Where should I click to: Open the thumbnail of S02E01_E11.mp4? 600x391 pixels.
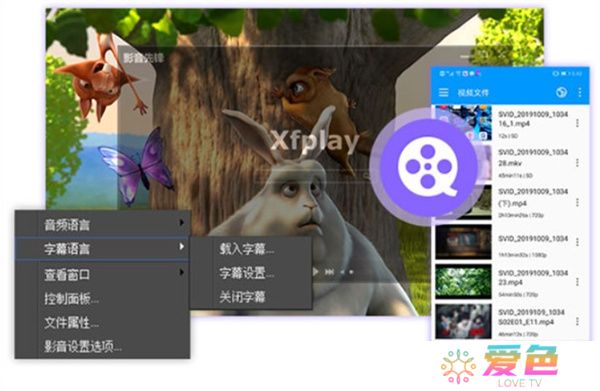point(463,321)
